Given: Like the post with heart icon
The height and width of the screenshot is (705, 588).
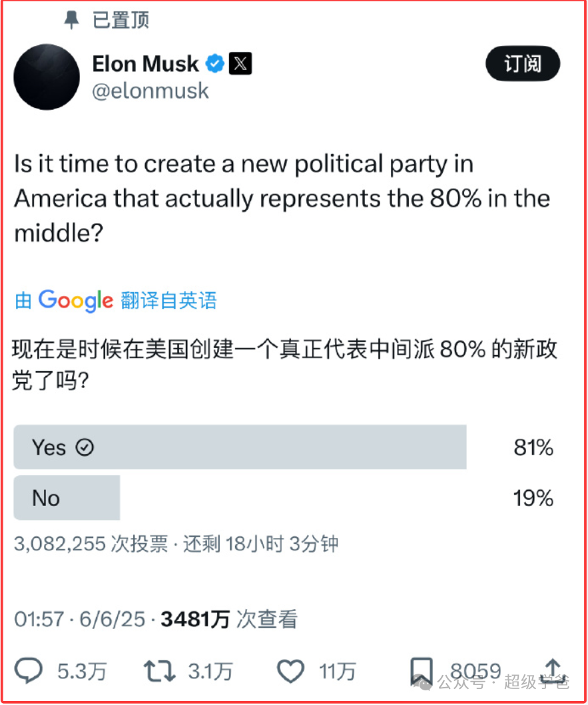Looking at the screenshot, I should coord(290,671).
